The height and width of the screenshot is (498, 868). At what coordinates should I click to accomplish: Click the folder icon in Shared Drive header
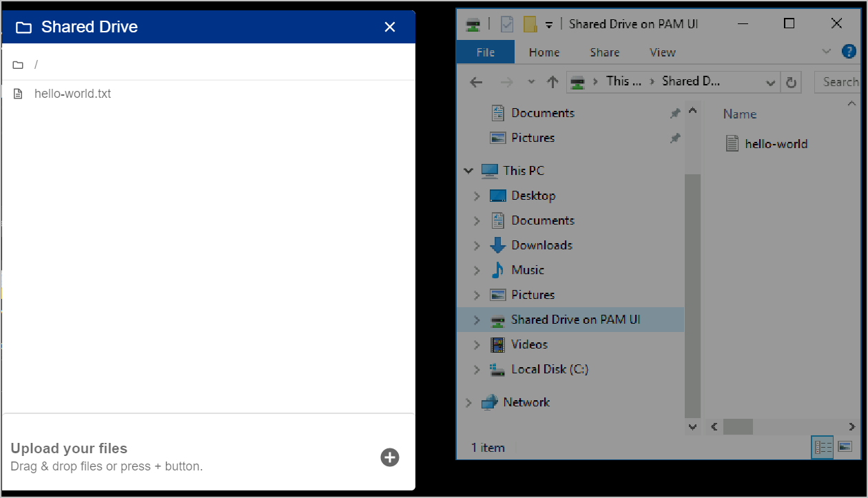point(23,26)
